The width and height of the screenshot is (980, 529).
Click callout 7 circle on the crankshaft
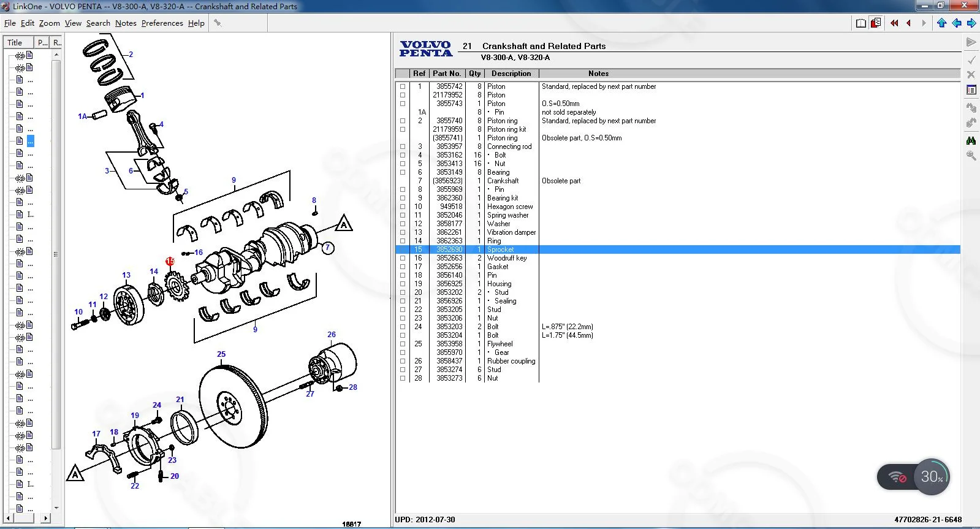(x=328, y=248)
